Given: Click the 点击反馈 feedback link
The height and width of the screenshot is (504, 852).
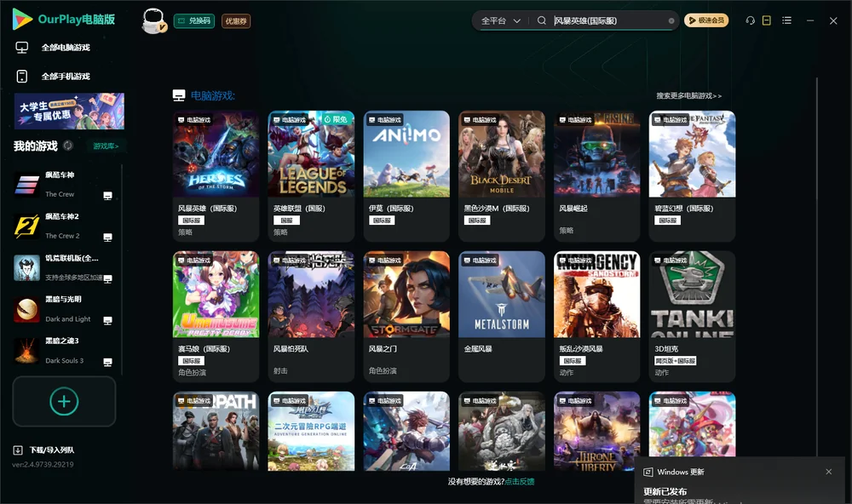Looking at the screenshot, I should point(520,481).
